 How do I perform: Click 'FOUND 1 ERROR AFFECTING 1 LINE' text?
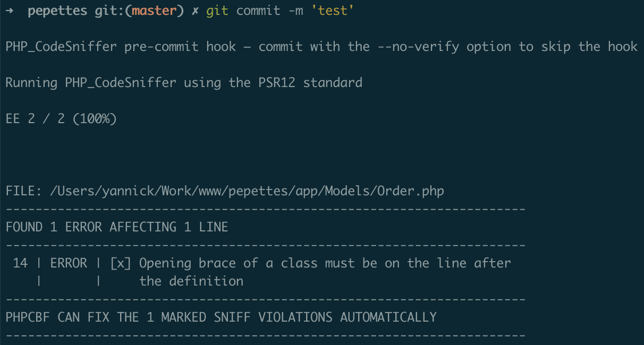coord(117,227)
